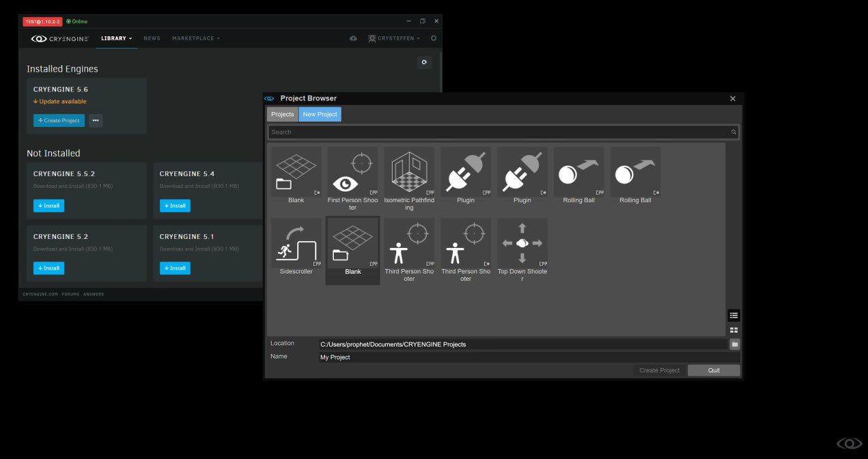Install CRYENGINE 5.2
This screenshot has height=459, width=868.
pos(48,268)
